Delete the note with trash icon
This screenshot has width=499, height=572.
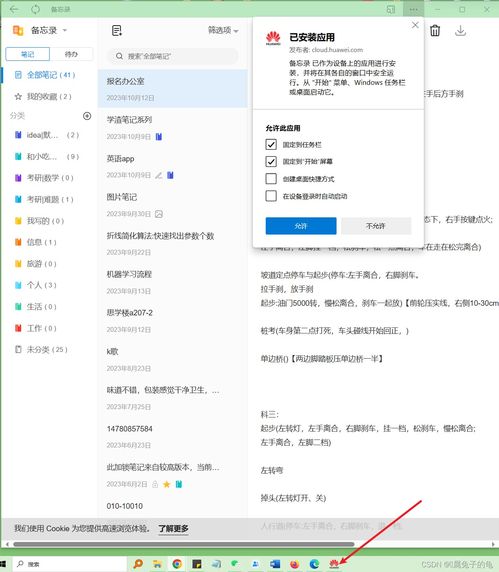coord(435,31)
